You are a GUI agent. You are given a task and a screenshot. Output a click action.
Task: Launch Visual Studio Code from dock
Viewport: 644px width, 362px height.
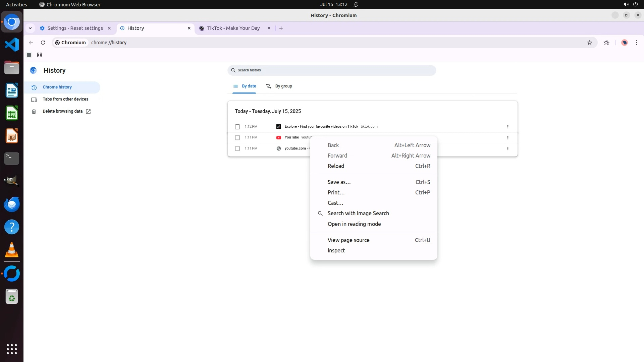[x=12, y=45]
